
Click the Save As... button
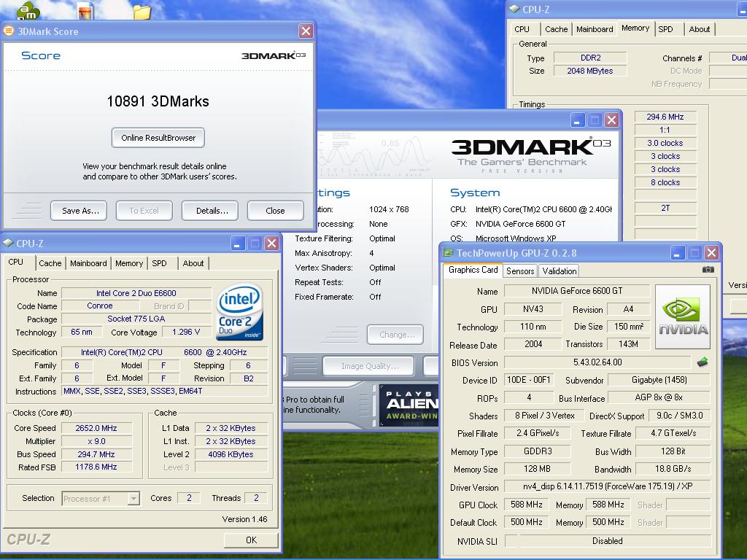[x=79, y=211]
